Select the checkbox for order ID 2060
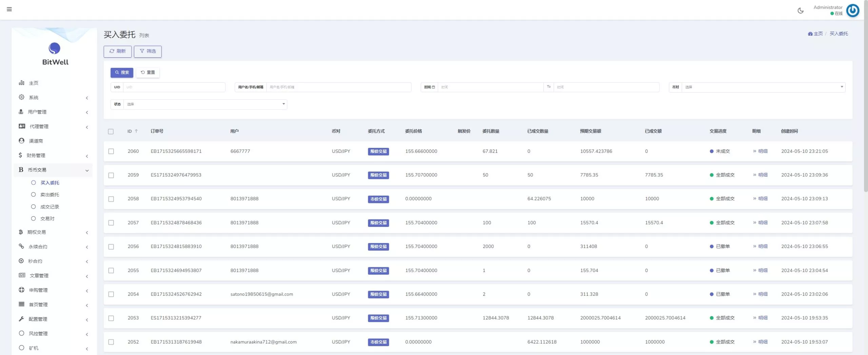Image resolution: width=868 pixels, height=355 pixels. coord(111,152)
